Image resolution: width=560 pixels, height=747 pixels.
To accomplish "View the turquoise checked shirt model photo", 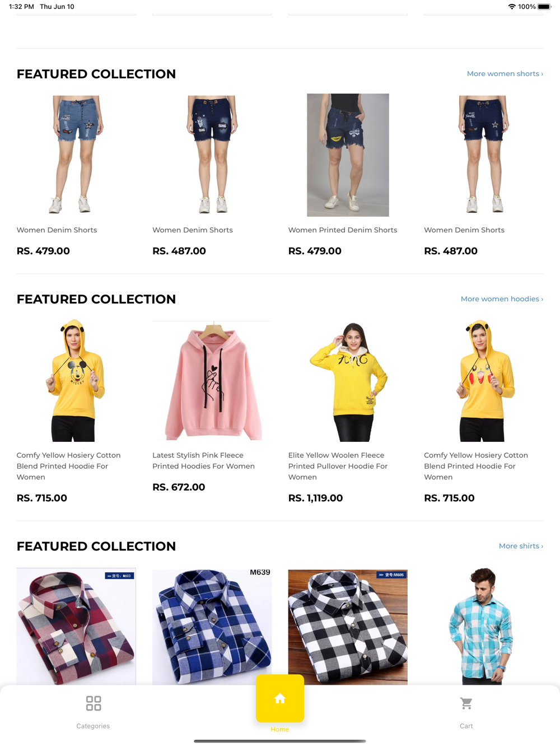I will pos(483,626).
